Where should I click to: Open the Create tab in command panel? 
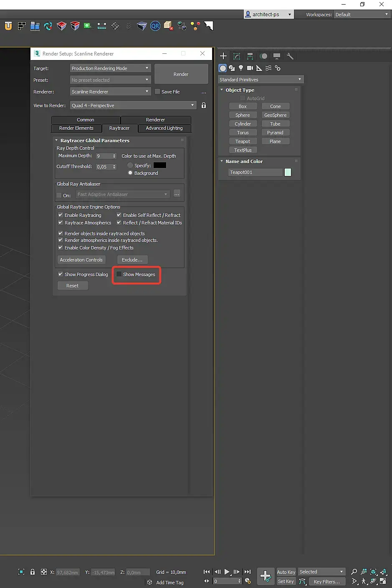click(x=223, y=56)
